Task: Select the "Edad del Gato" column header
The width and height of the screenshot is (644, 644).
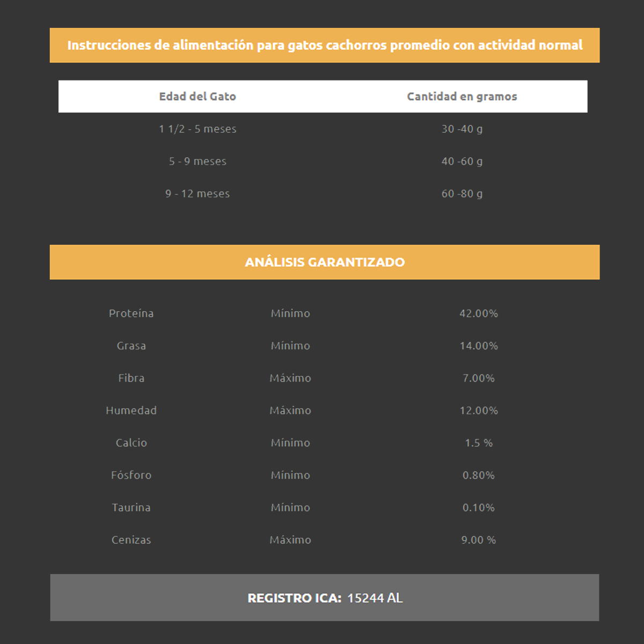Action: 197,97
